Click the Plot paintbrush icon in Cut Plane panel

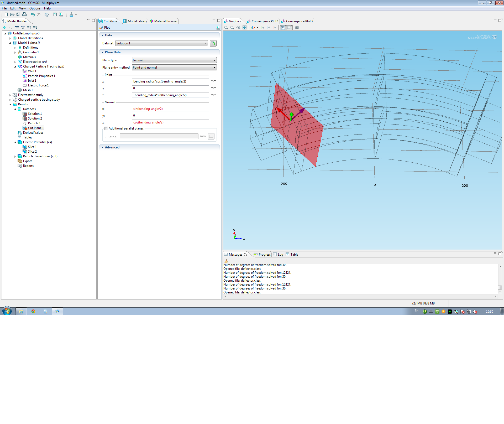click(x=101, y=28)
